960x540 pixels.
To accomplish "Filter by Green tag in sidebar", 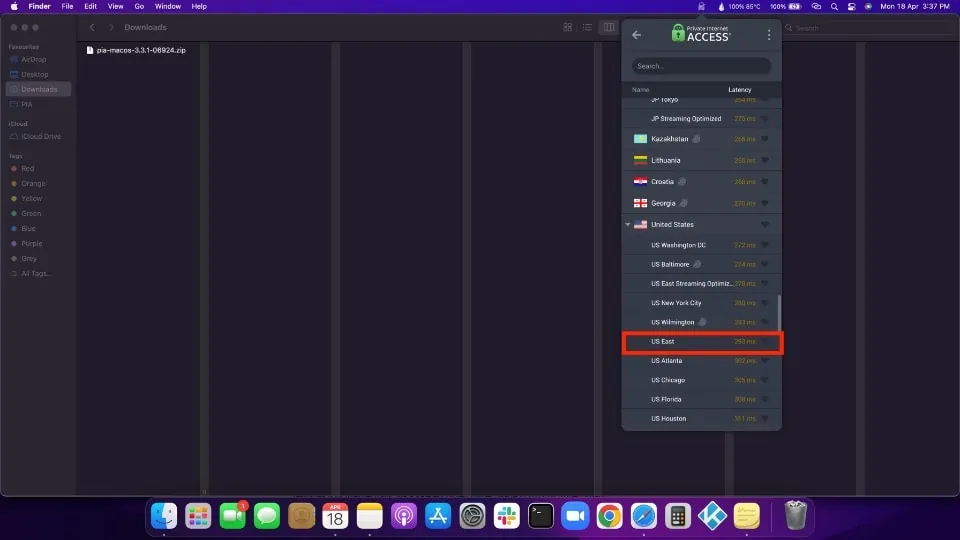I will point(31,214).
